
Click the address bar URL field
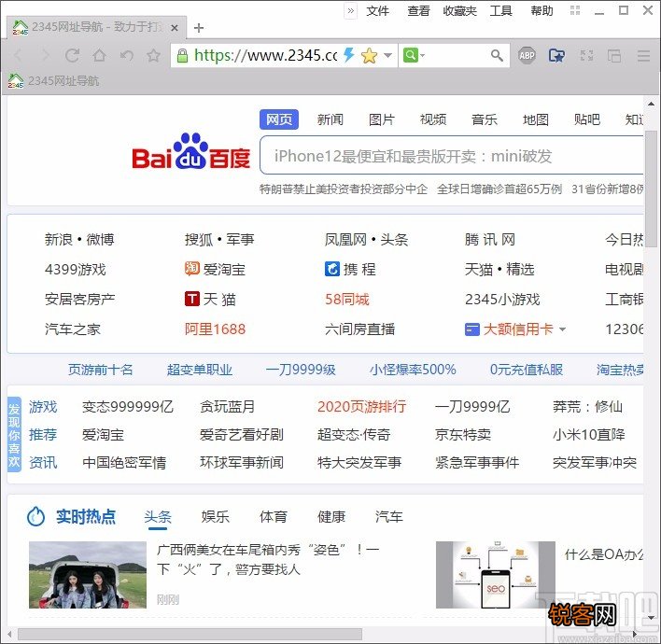pyautogui.click(x=265, y=55)
